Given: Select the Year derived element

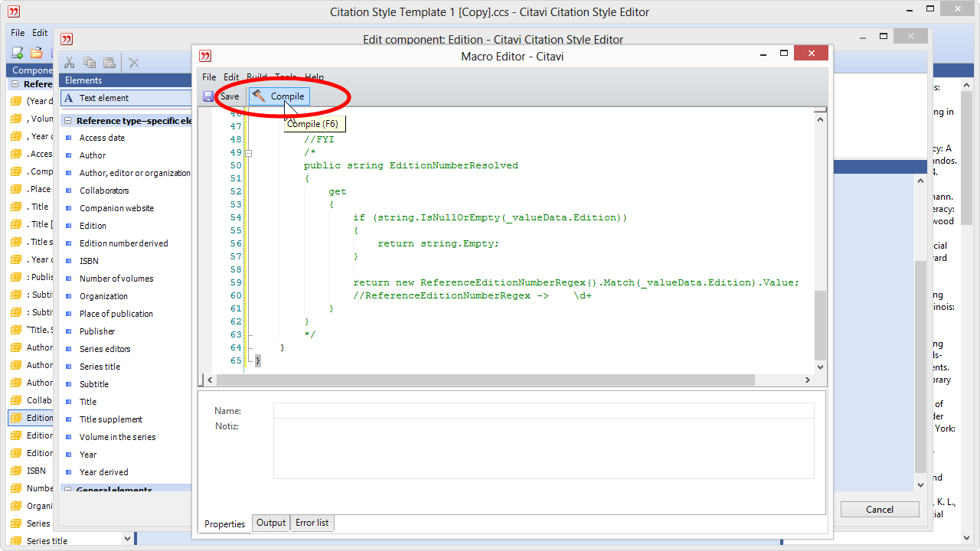Looking at the screenshot, I should click(x=103, y=472).
